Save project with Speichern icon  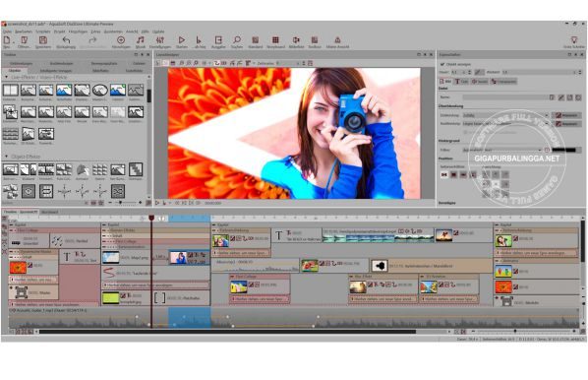[x=42, y=40]
